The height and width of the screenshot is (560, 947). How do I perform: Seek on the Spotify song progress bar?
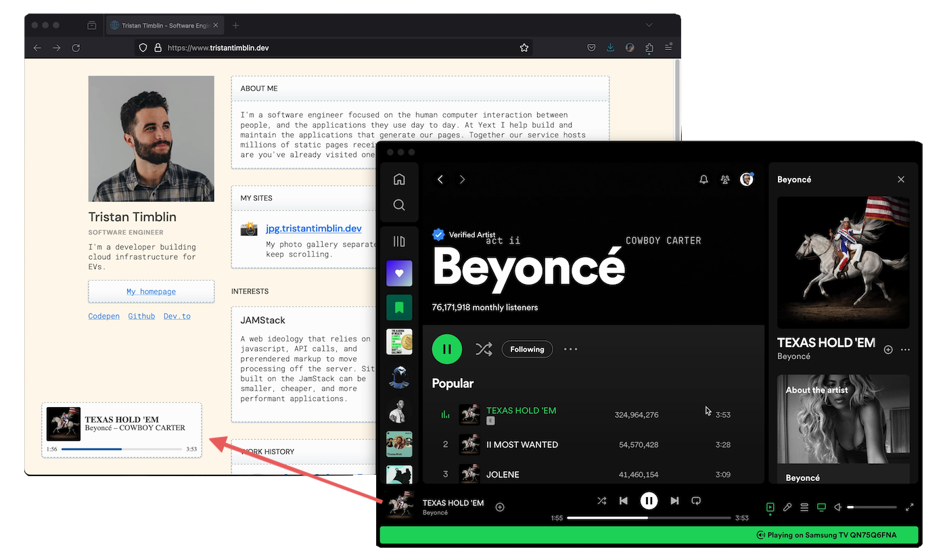click(x=649, y=518)
